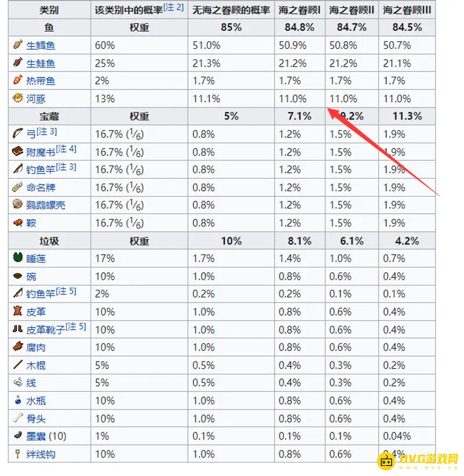The width and height of the screenshot is (464, 476).
Task: Click the pufferfish icon
Action: [x=17, y=99]
